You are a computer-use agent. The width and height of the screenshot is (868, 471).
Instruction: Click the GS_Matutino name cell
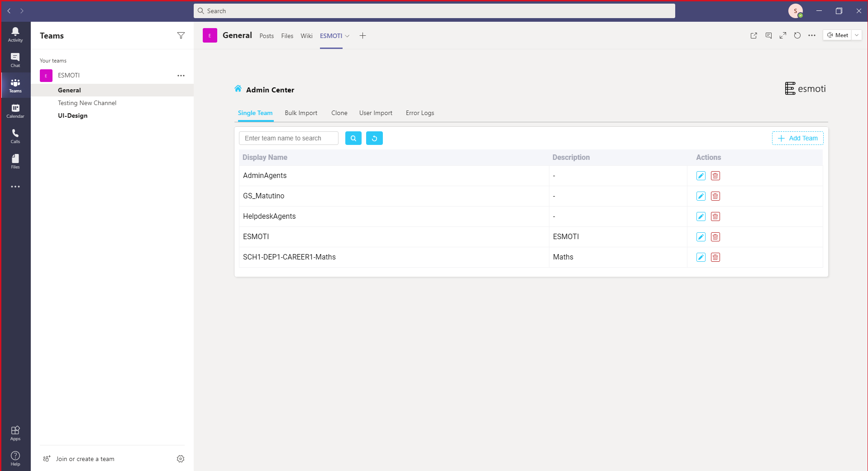[x=394, y=196]
